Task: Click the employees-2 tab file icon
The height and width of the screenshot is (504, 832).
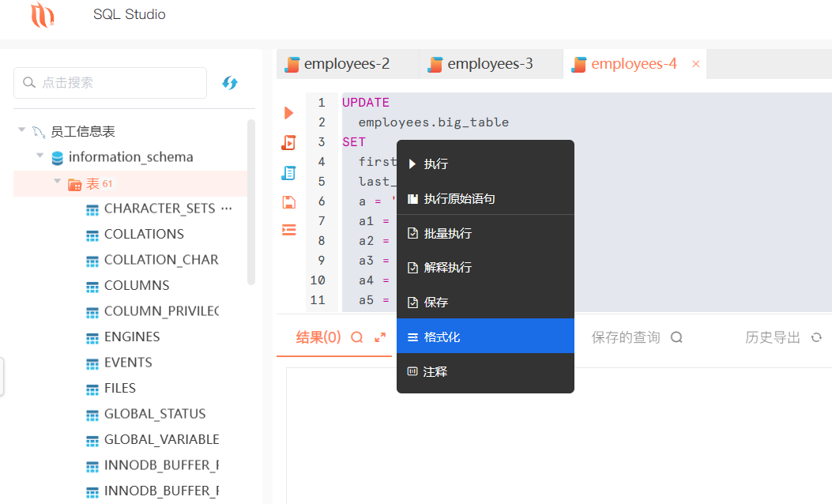Action: [x=292, y=64]
